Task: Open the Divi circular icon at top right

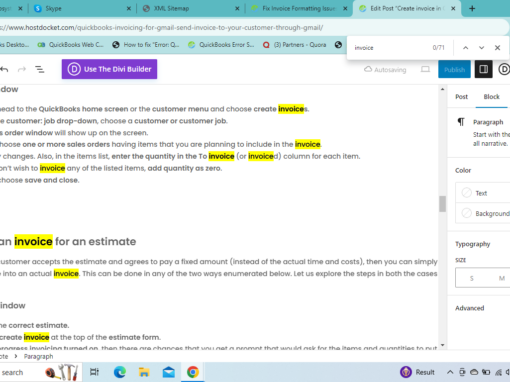Action: pos(504,69)
